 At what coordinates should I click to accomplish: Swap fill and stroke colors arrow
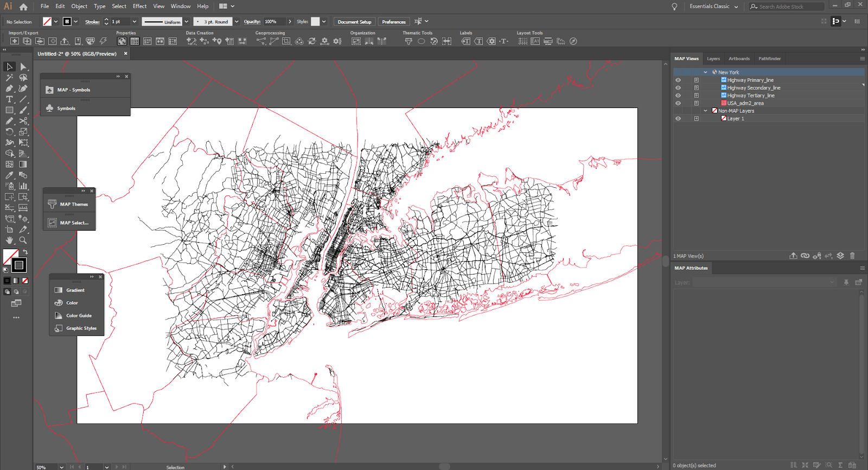25,252
